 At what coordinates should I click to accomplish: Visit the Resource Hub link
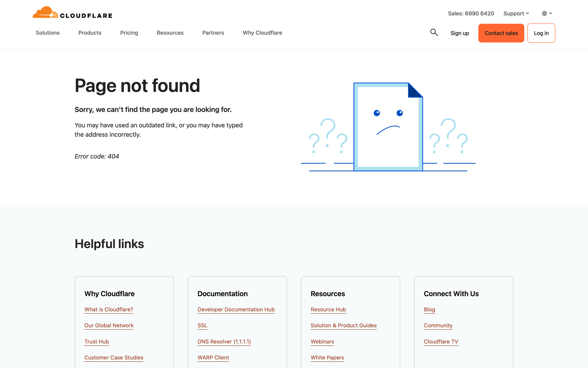[x=328, y=309]
